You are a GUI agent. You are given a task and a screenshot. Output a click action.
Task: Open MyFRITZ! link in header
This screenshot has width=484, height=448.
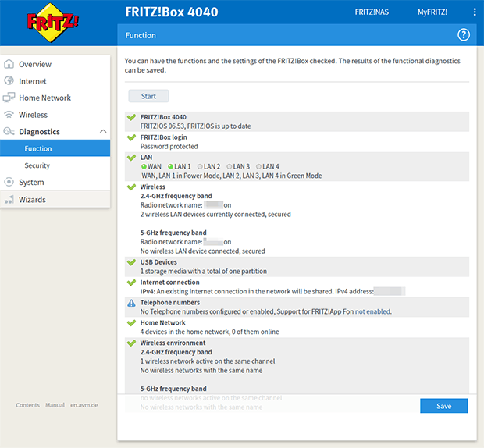(x=432, y=12)
